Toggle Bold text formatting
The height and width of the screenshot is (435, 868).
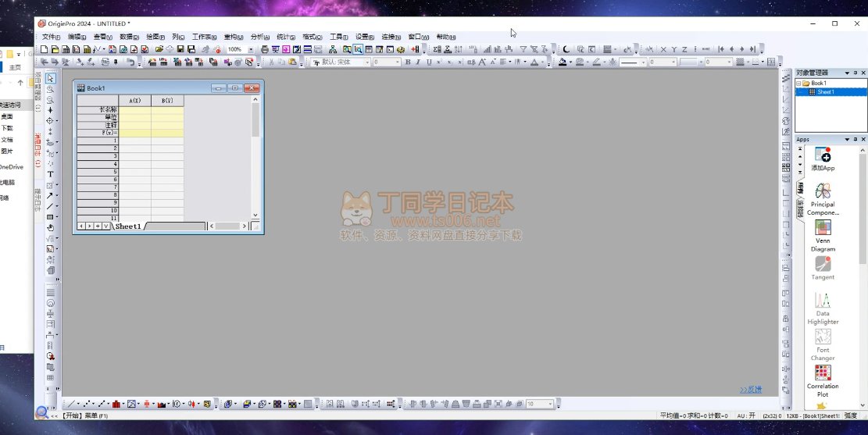pyautogui.click(x=407, y=62)
